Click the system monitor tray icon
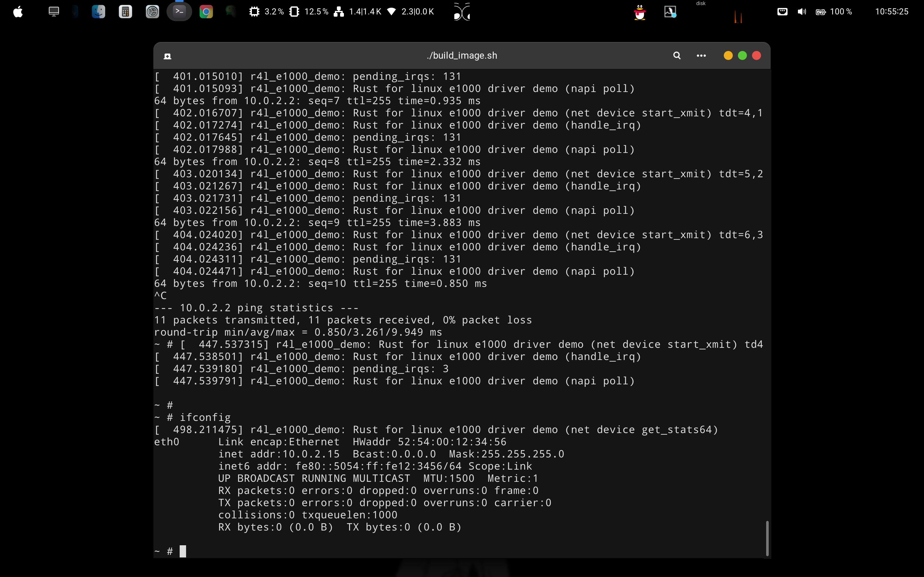The width and height of the screenshot is (924, 577). click(670, 12)
